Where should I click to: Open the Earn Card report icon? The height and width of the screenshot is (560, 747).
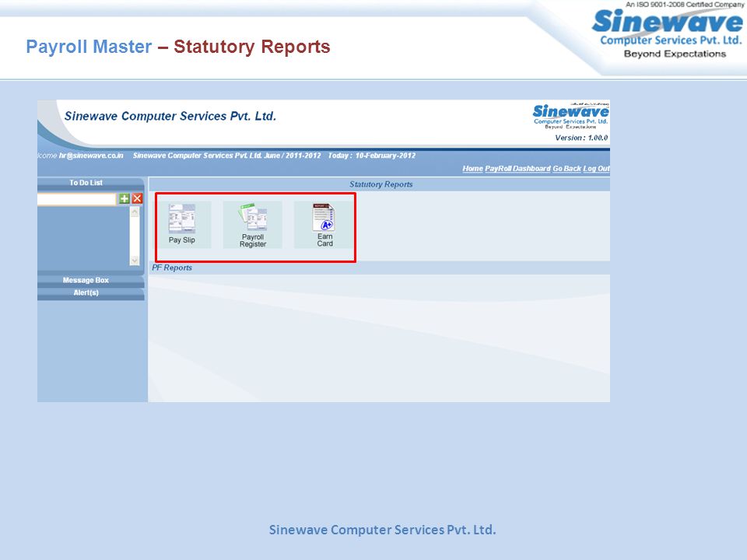pyautogui.click(x=324, y=224)
